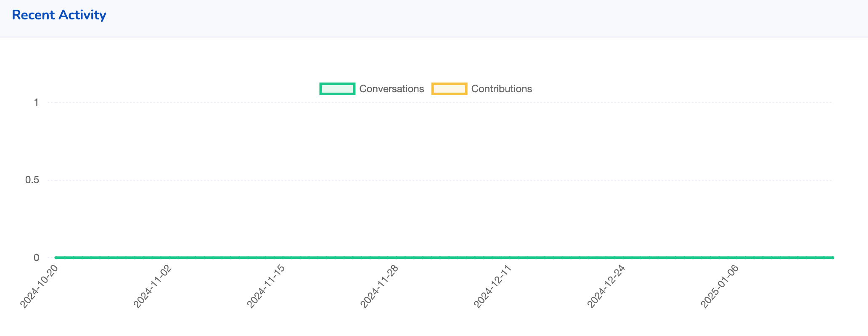Toggle the yellow Contributions legend box
The height and width of the screenshot is (336, 868).
coord(449,89)
